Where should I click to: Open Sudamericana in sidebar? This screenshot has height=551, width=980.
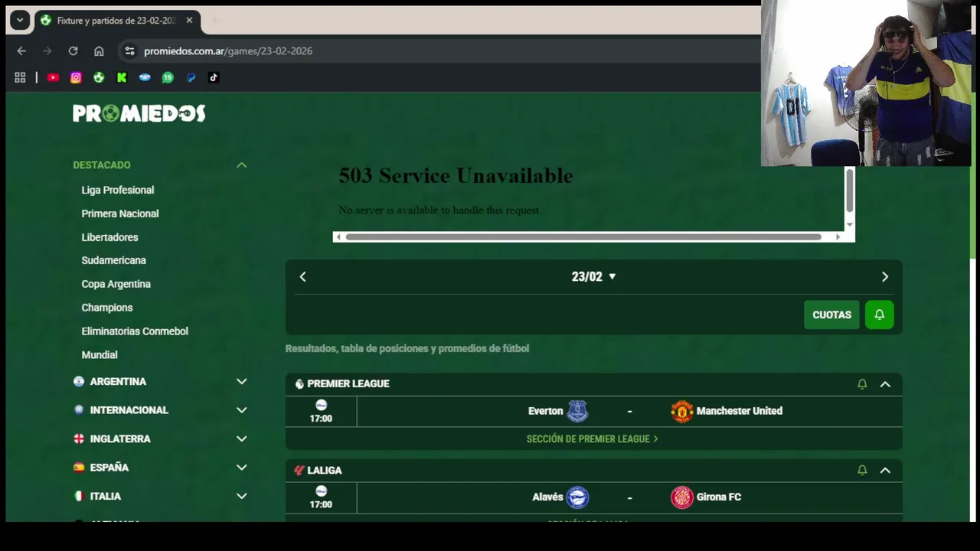tap(114, 260)
